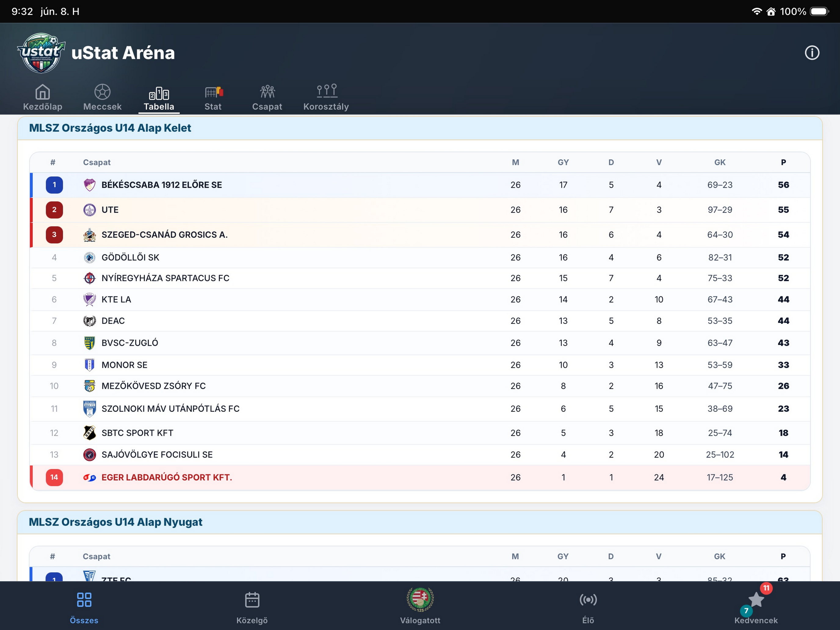The image size is (840, 630).
Task: Show Élő live matches
Action: (x=588, y=608)
